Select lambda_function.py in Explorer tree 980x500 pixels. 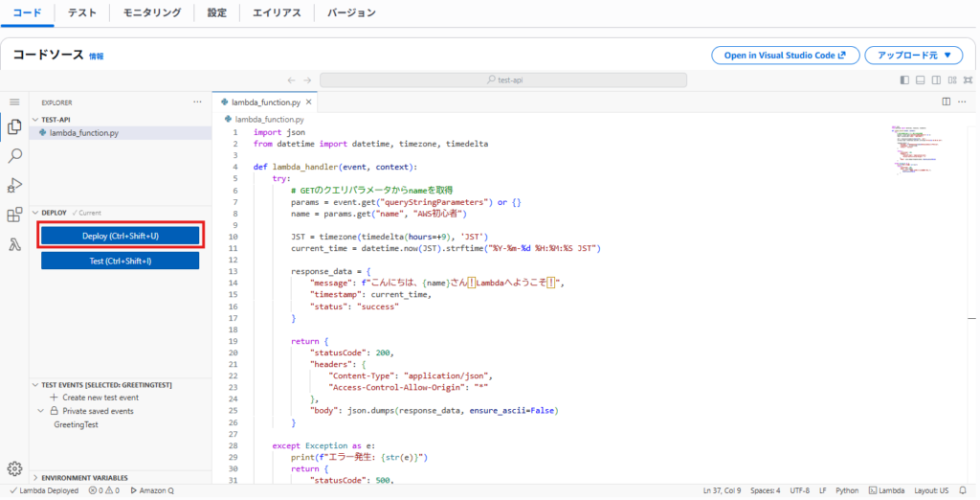tap(120, 133)
